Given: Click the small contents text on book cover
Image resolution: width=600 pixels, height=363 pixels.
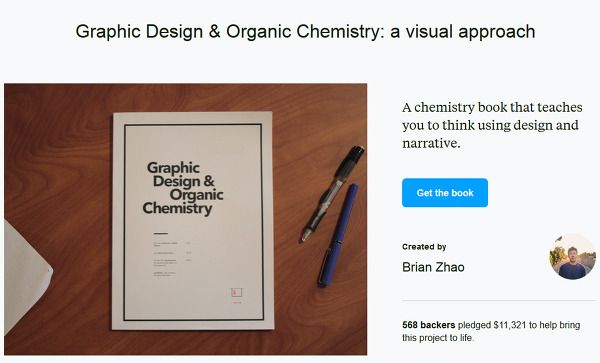Looking at the screenshot, I should (171, 259).
